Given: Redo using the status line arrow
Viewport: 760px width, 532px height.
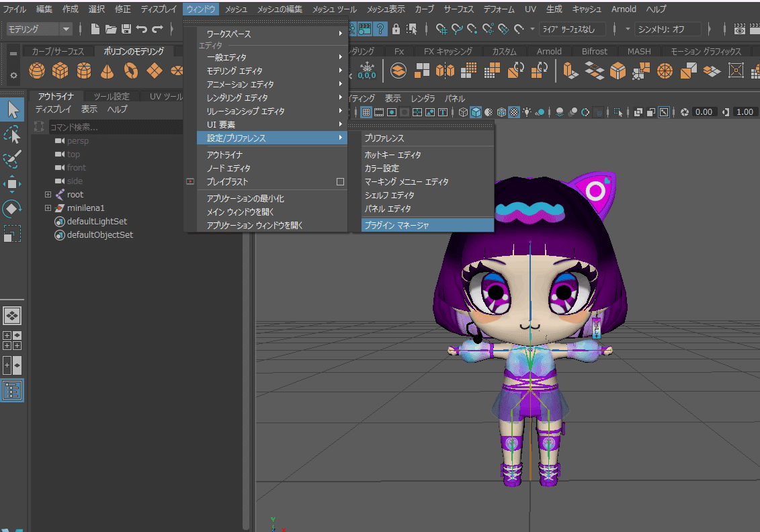Looking at the screenshot, I should click(x=157, y=29).
